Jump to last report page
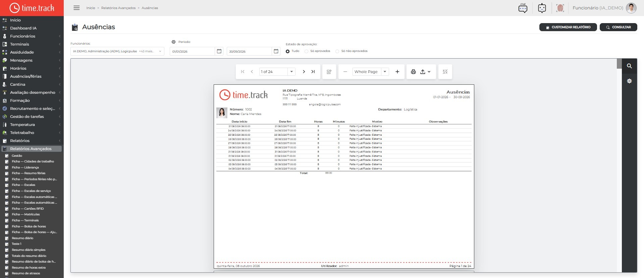 click(x=313, y=72)
